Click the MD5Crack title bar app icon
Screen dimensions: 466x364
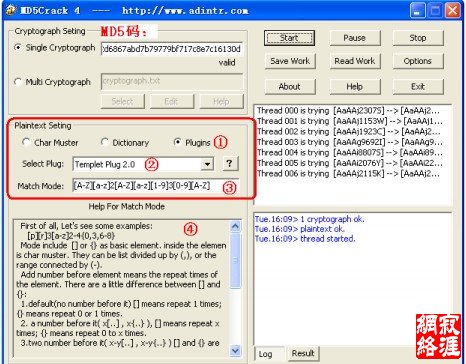click(10, 10)
